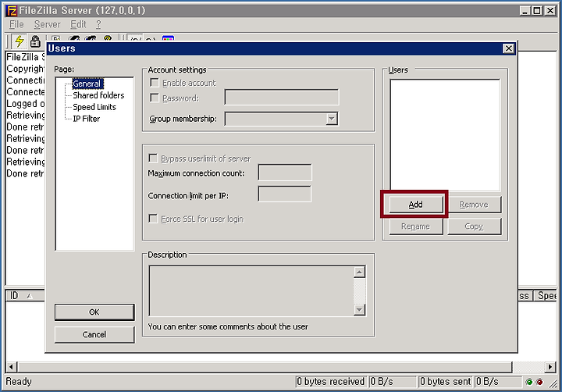Click the 'You can enter some comments' hint text

tap(228, 326)
